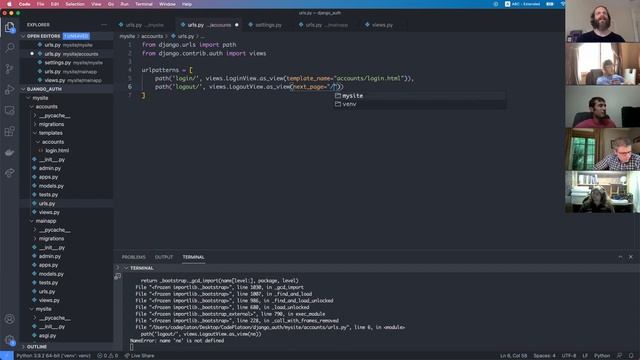Screen dimensions: 640x360
Task: Select login.html file in the explorer
Action: (57, 151)
